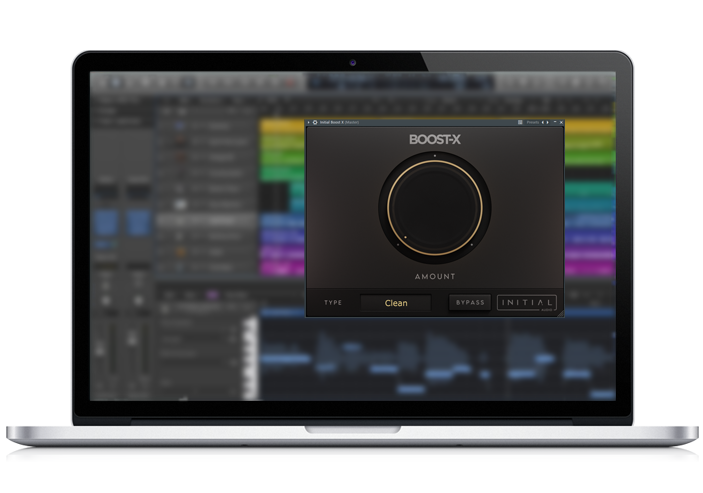Click the grid icon beside Presets
Viewport: 703px width, 493px height.
(520, 122)
